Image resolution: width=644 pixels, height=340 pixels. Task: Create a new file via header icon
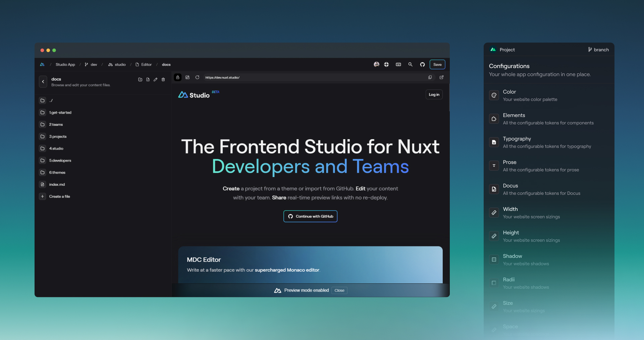(x=148, y=79)
